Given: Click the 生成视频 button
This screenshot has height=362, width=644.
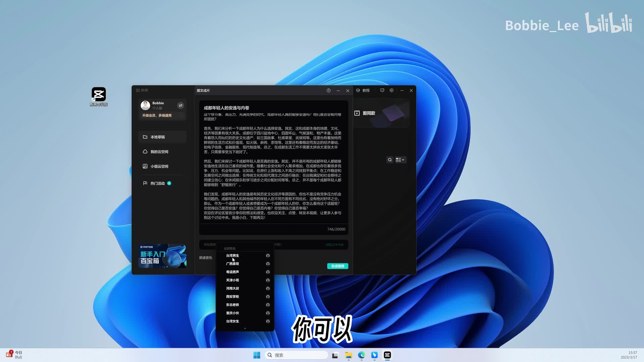Looking at the screenshot, I should click(337, 266).
